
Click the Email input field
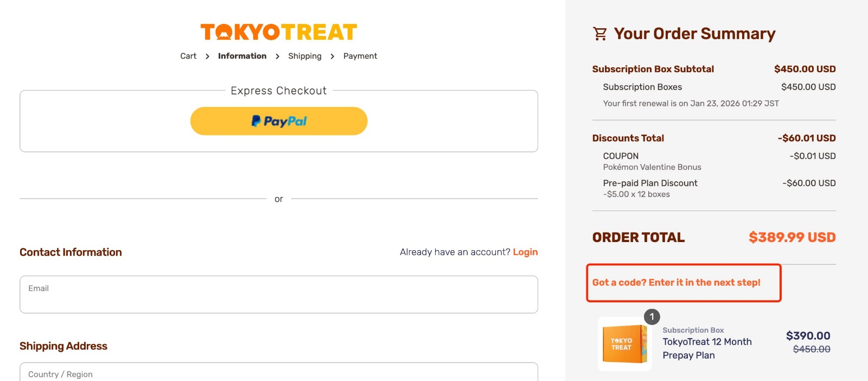pos(278,294)
